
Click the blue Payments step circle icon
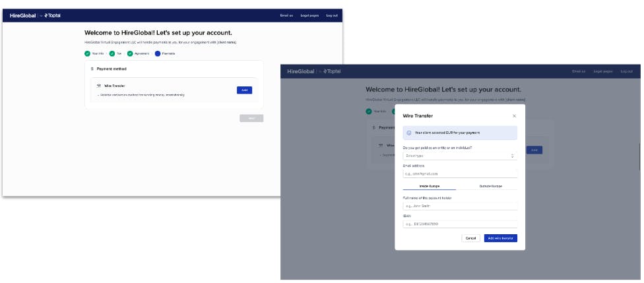coord(158,53)
